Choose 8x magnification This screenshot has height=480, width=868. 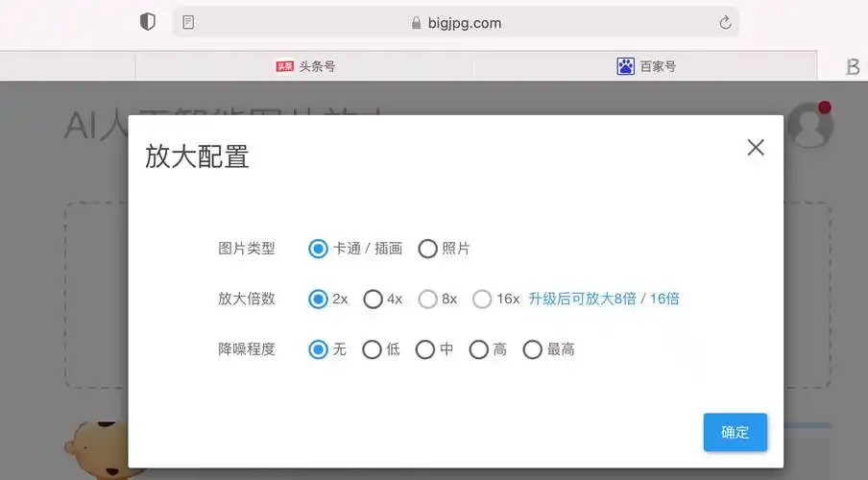point(427,299)
